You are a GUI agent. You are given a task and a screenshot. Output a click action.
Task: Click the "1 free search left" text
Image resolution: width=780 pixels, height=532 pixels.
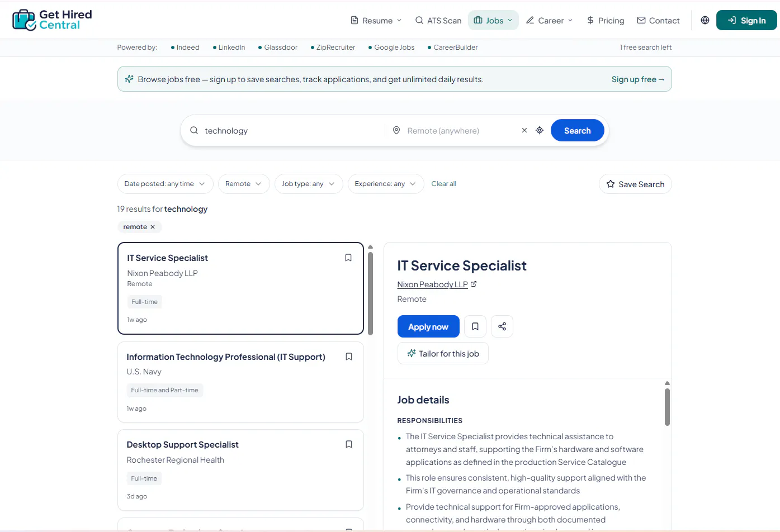[646, 47]
